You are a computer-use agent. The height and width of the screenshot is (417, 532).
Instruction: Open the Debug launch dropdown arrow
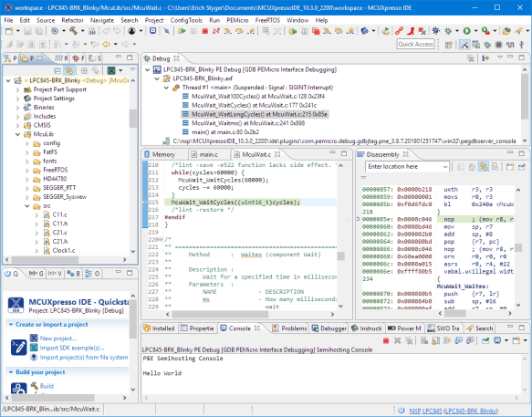pyautogui.click(x=456, y=31)
